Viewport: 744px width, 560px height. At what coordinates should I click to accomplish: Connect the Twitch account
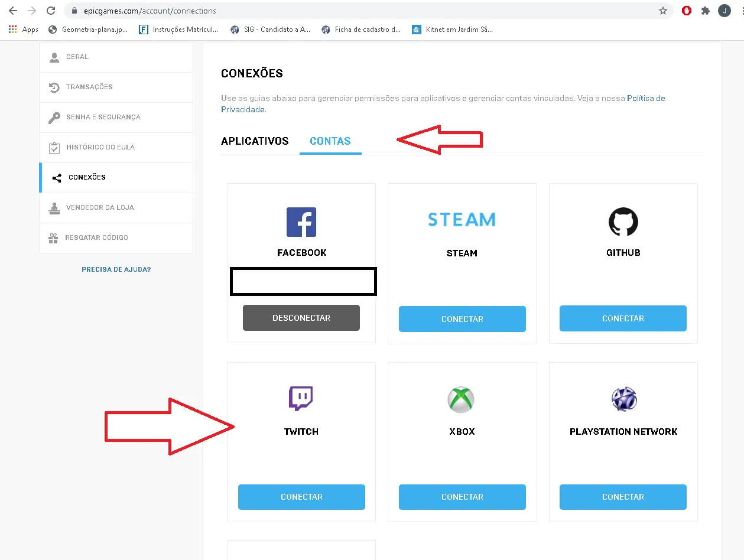click(x=301, y=497)
